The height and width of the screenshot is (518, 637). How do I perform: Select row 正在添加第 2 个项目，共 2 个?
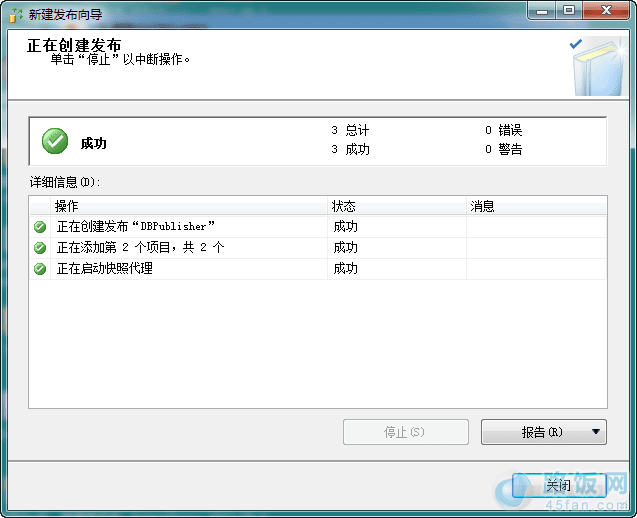[318, 247]
